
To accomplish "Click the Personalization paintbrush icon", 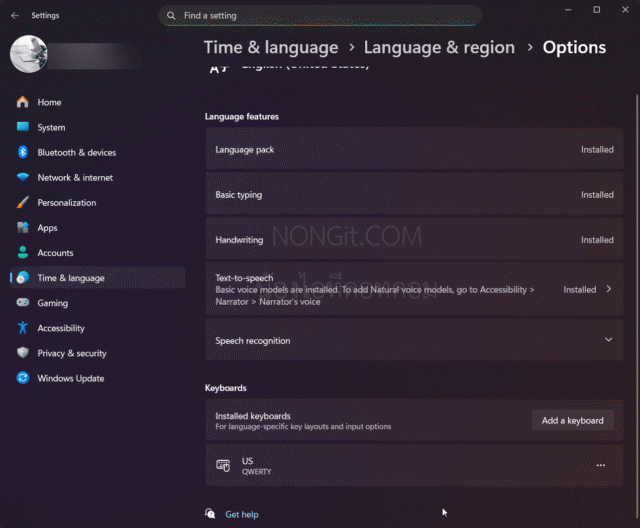I will click(23, 202).
